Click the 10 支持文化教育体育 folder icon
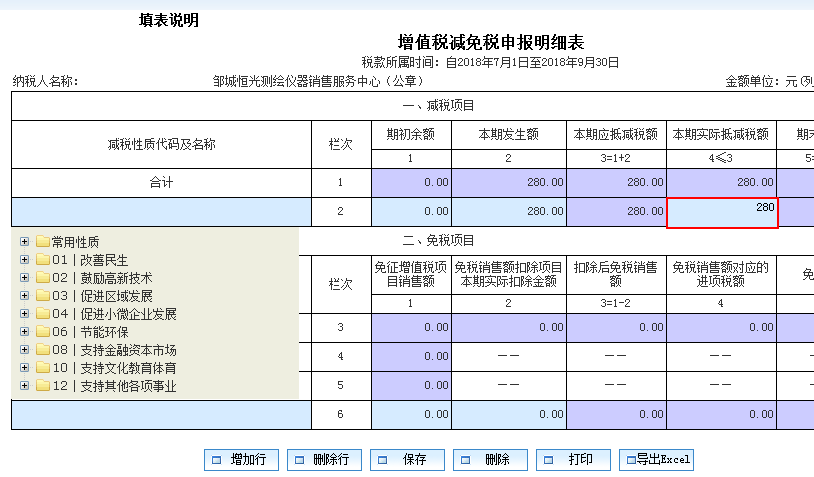Viewport: 814px width, 477px height. point(43,367)
